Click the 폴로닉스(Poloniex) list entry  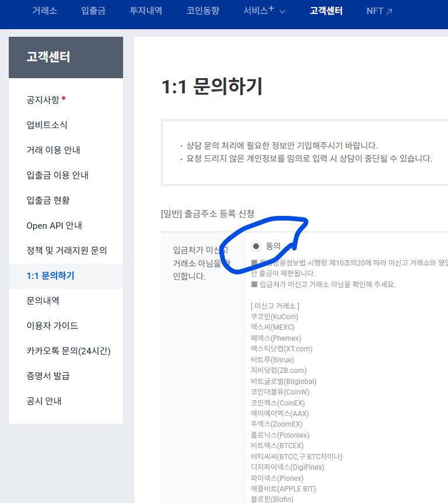[280, 435]
